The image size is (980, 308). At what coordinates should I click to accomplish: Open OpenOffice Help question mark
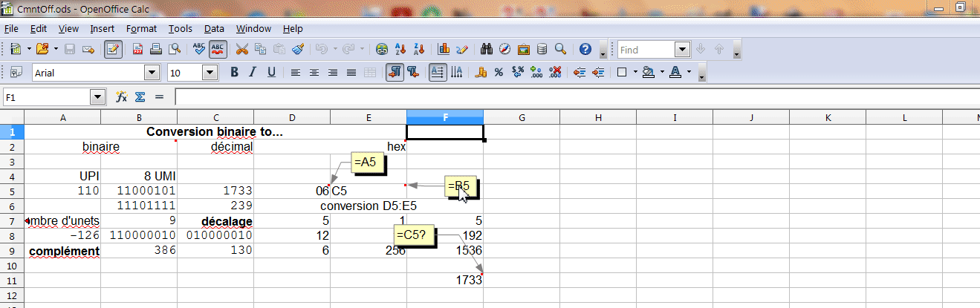click(x=585, y=50)
